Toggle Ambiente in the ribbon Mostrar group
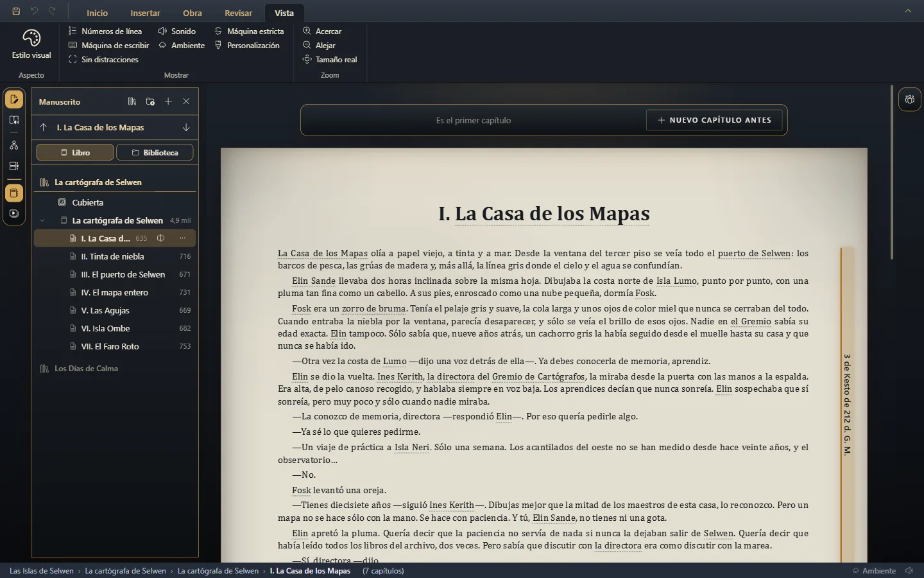 click(x=182, y=45)
